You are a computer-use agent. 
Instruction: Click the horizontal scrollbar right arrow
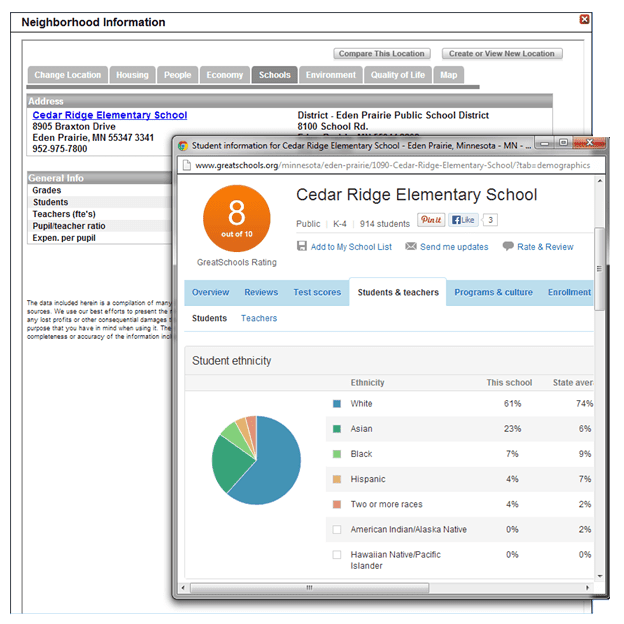pyautogui.click(x=587, y=587)
